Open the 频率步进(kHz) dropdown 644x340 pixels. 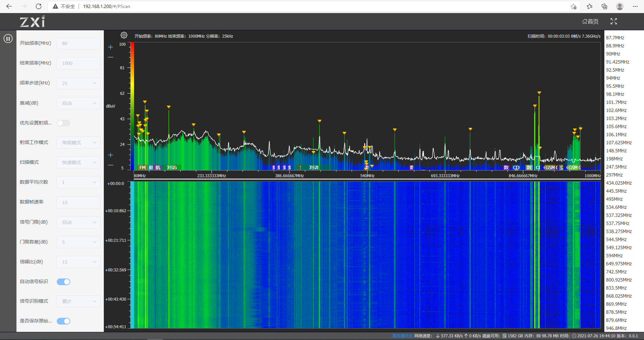tap(79, 83)
